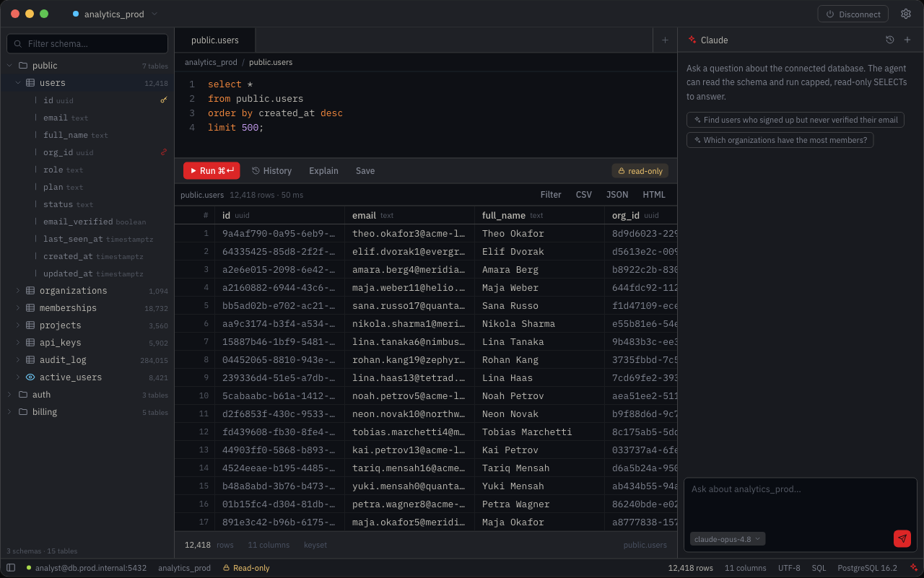924x578 pixels.
Task: Click the keyset label in results footer
Action: click(315, 545)
